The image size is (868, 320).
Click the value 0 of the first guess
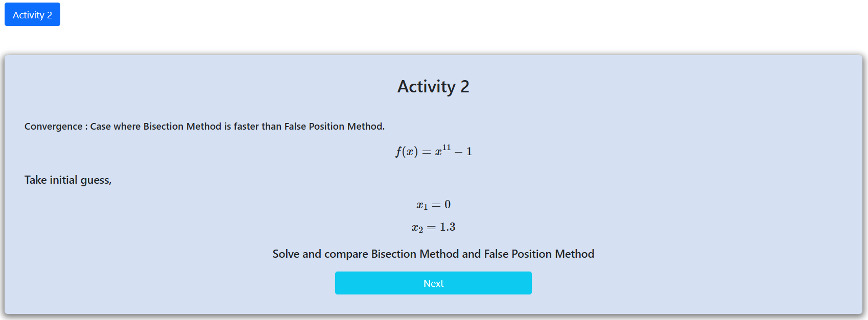(x=448, y=205)
